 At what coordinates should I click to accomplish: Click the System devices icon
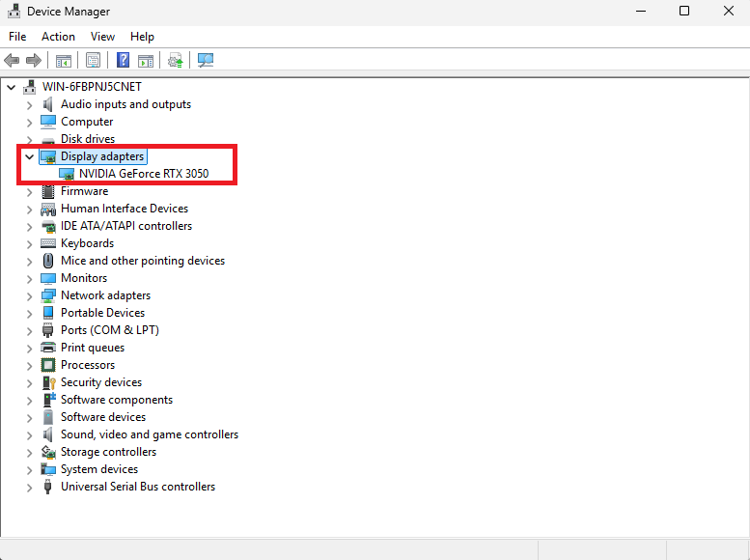[48, 469]
